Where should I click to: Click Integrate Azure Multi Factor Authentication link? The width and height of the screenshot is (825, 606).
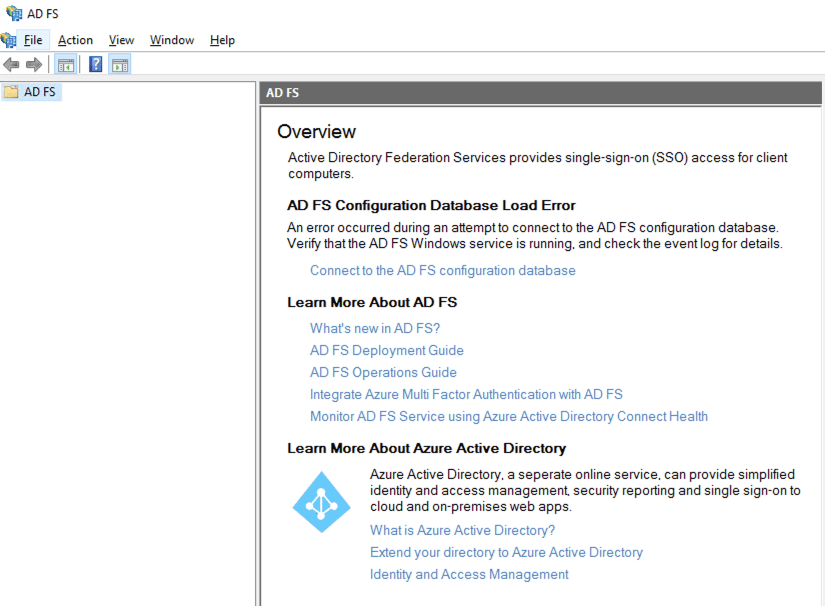466,395
